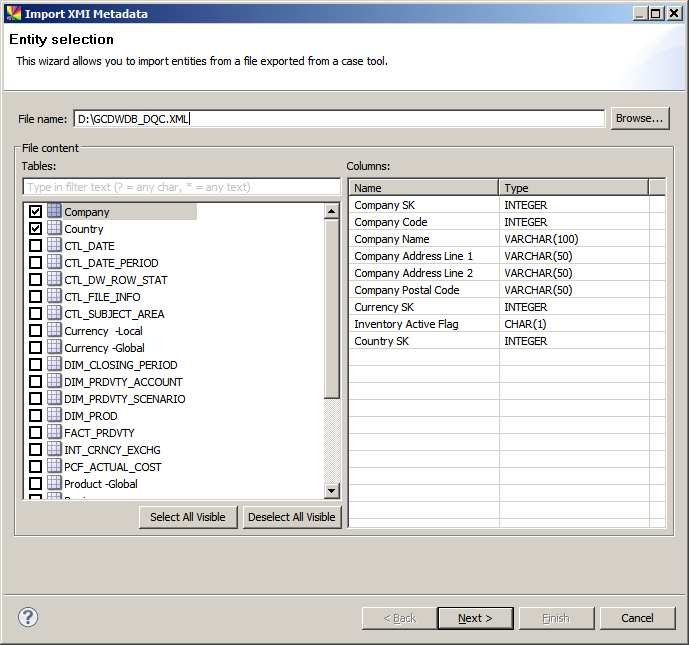Viewport: 689px width, 645px height.
Task: Click the table icon next to CTL_DATE
Action: coord(54,245)
